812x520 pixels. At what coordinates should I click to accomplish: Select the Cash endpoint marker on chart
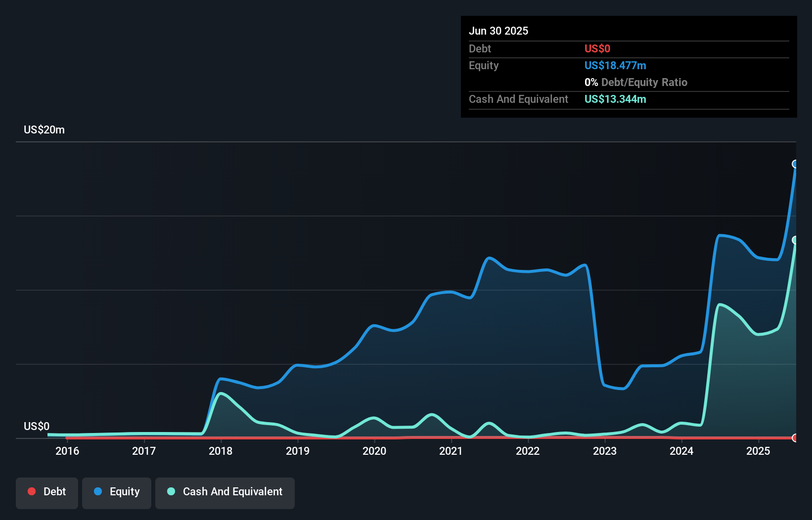tap(795, 240)
